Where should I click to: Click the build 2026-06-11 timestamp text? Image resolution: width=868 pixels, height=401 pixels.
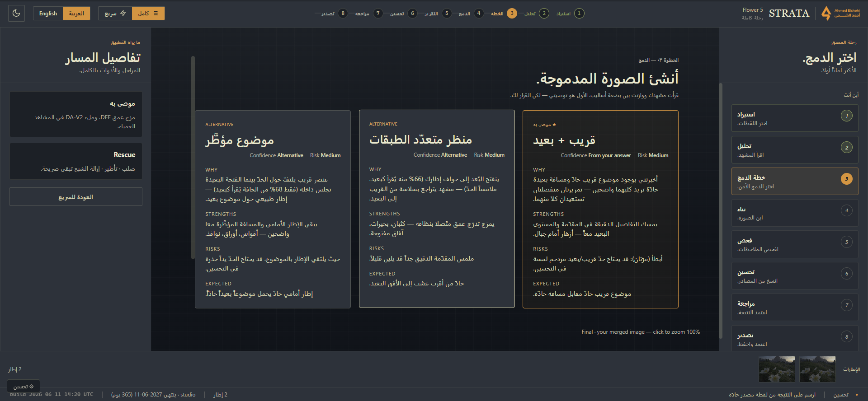tap(52, 395)
